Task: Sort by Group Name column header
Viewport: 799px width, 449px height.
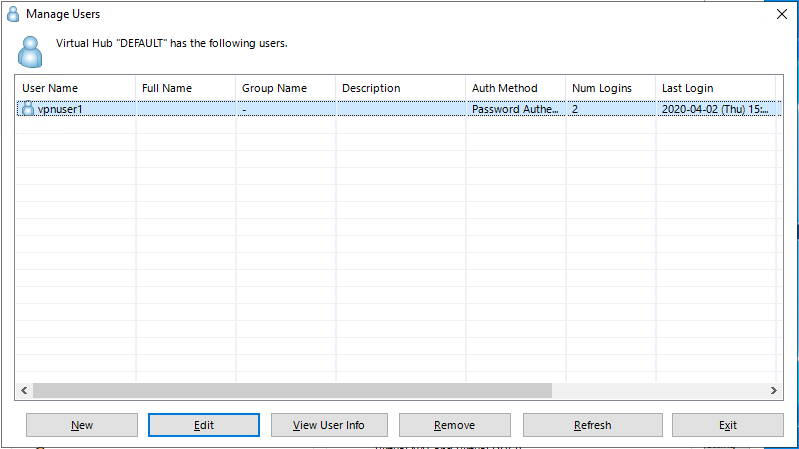Action: coord(285,88)
